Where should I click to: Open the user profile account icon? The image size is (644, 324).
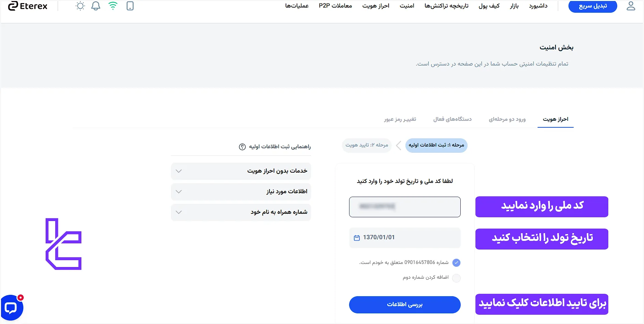tap(631, 6)
